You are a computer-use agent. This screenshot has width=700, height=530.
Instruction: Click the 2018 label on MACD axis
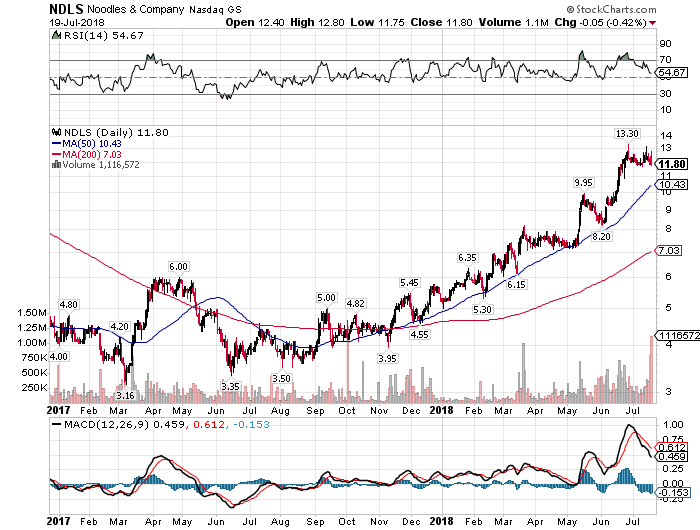441,521
